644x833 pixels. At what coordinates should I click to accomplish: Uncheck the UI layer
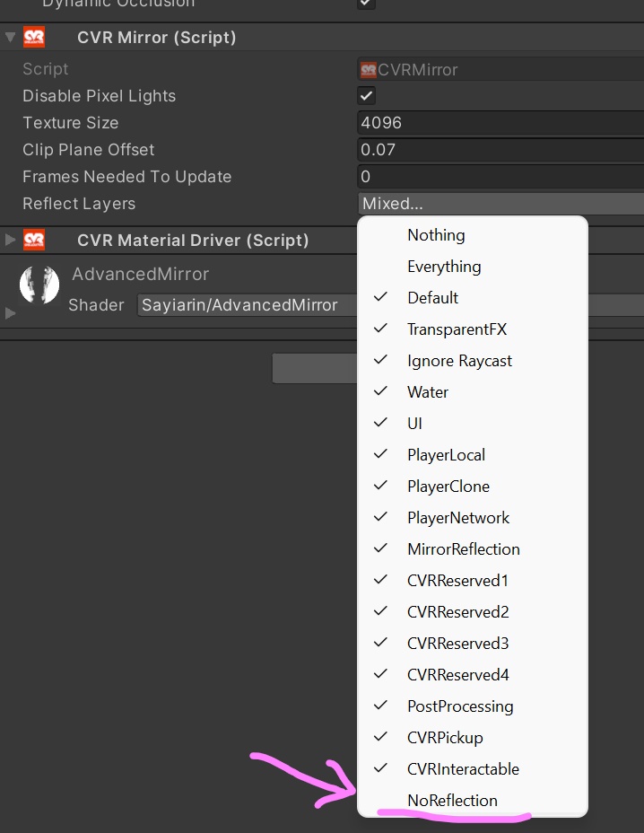pos(473,423)
